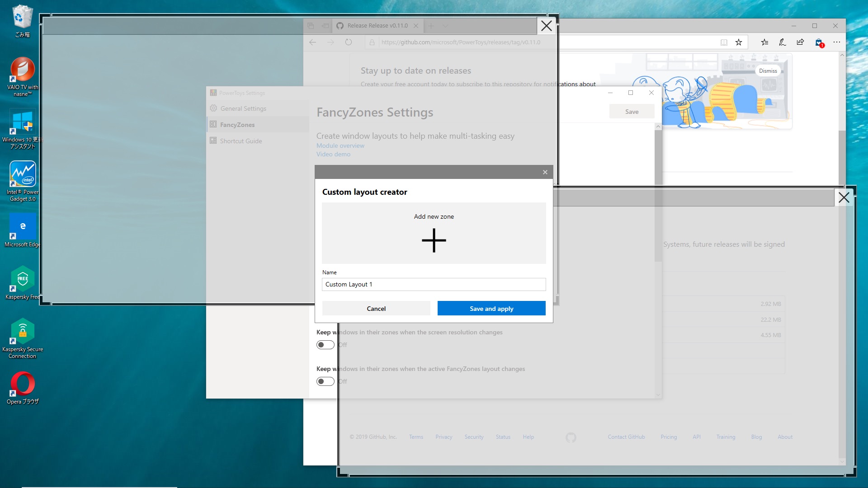Expand the Edge tab preview dropdown chevron

(x=445, y=26)
